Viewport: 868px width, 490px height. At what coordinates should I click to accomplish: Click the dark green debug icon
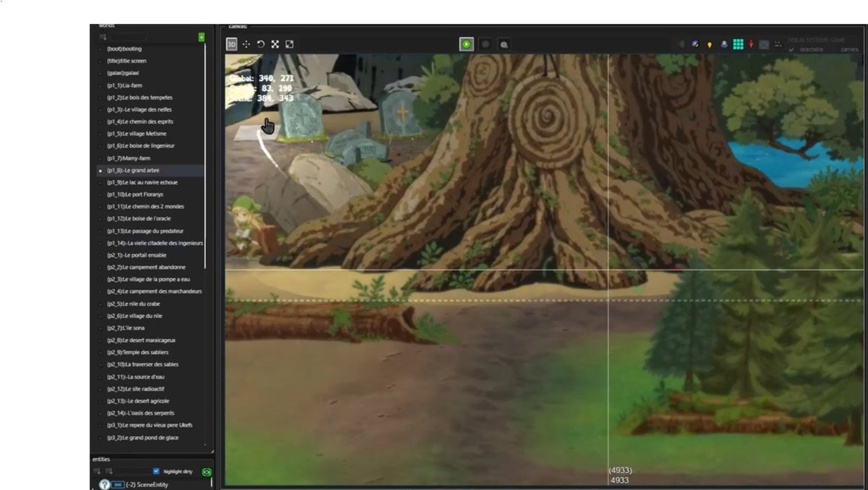tap(681, 44)
